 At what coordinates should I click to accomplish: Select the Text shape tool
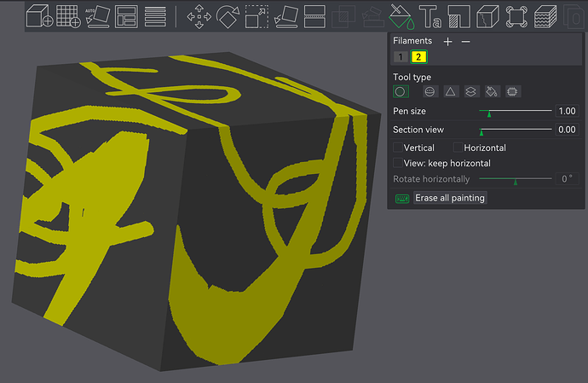point(430,16)
